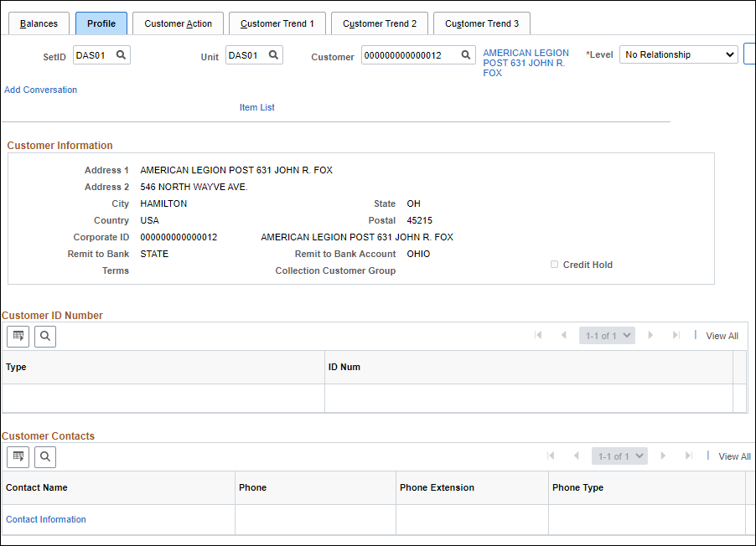Toggle the Credit Hold checkbox

(555, 265)
